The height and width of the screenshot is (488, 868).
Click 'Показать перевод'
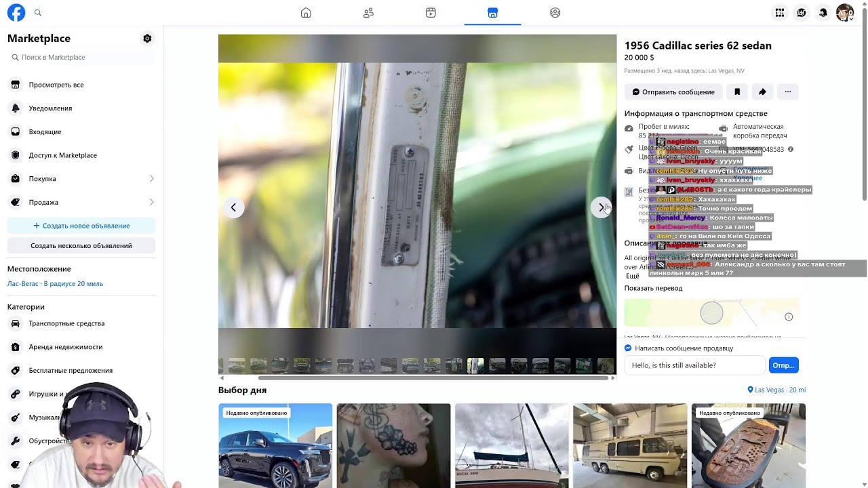pos(654,288)
